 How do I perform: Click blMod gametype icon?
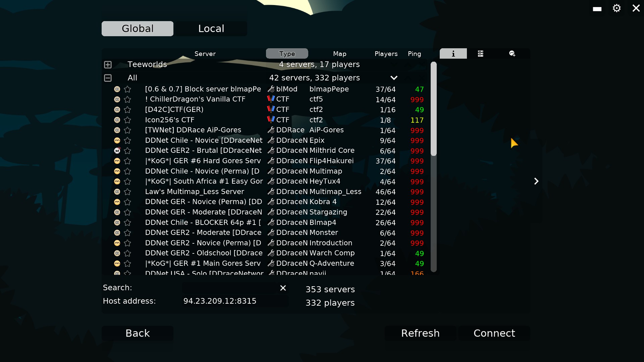tap(271, 89)
